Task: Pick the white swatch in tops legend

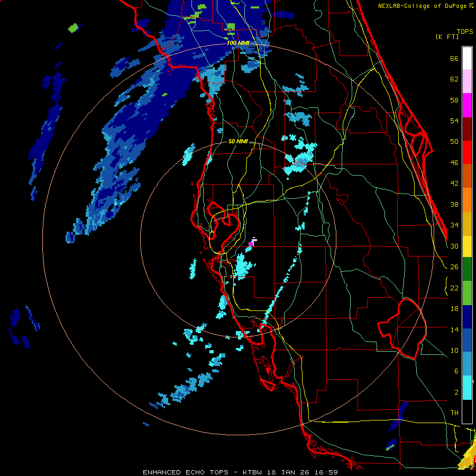Action: 467,58
